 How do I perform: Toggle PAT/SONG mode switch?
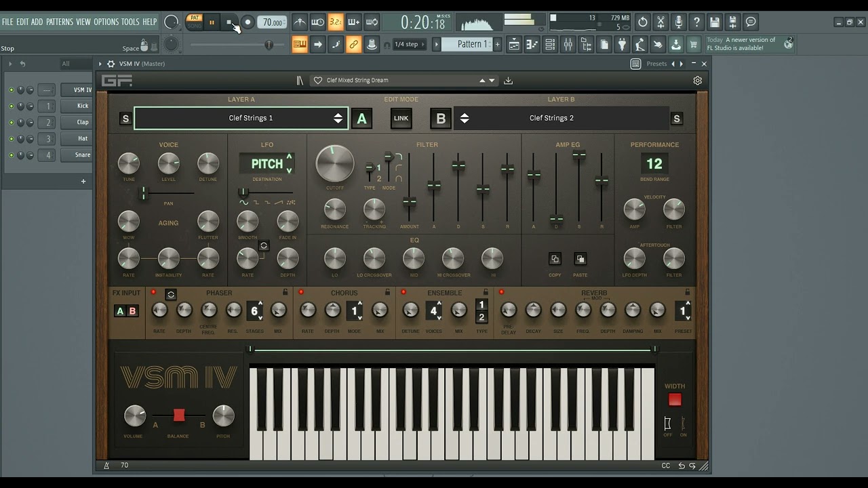click(x=195, y=22)
